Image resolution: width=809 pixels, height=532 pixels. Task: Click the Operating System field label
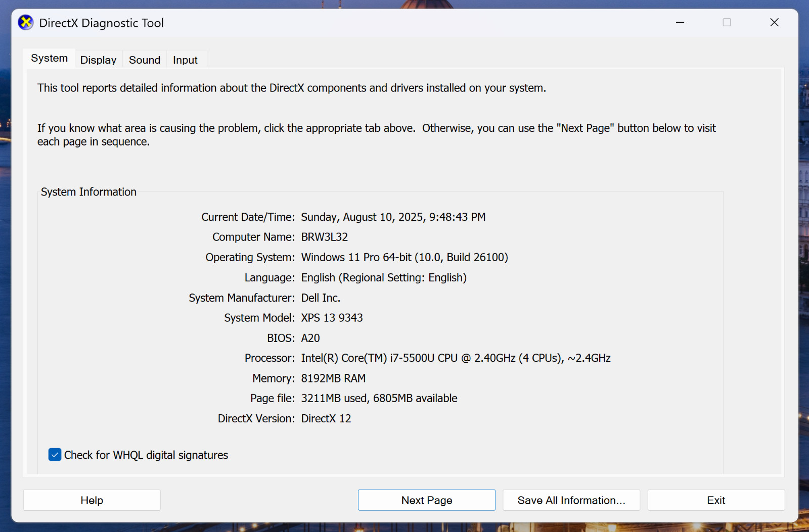[250, 257]
